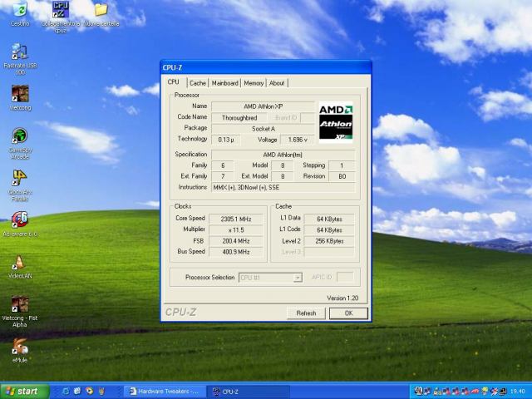Image resolution: width=532 pixels, height=399 pixels.
Task: Open the Cestino recycle bin icon
Action: click(20, 13)
